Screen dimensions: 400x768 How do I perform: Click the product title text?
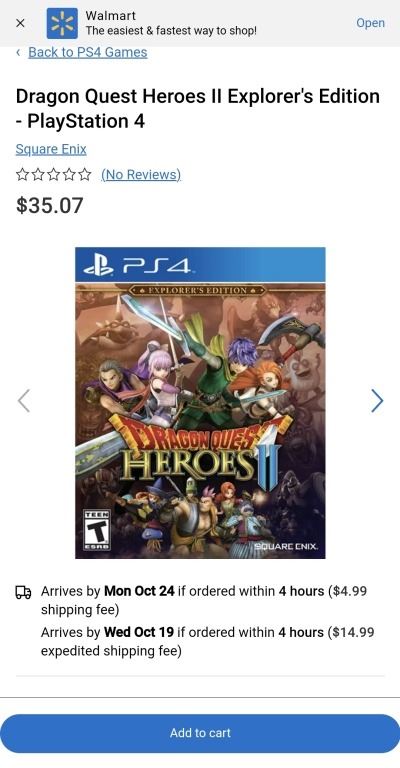click(x=198, y=108)
